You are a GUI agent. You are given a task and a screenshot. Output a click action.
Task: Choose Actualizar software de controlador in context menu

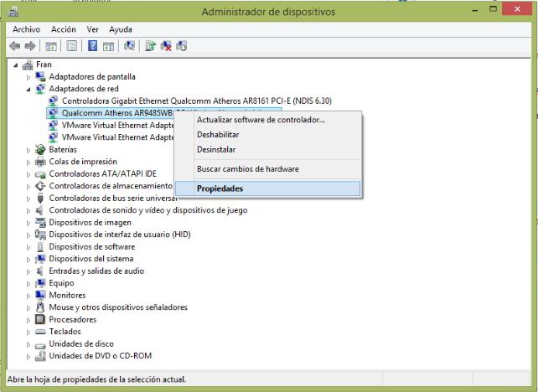pos(268,120)
